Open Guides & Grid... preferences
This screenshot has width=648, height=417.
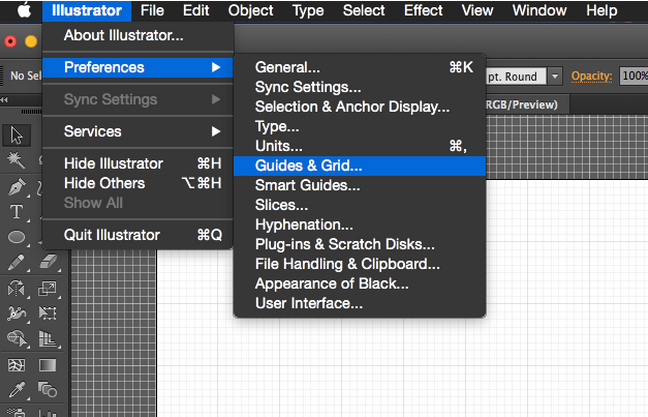point(360,166)
